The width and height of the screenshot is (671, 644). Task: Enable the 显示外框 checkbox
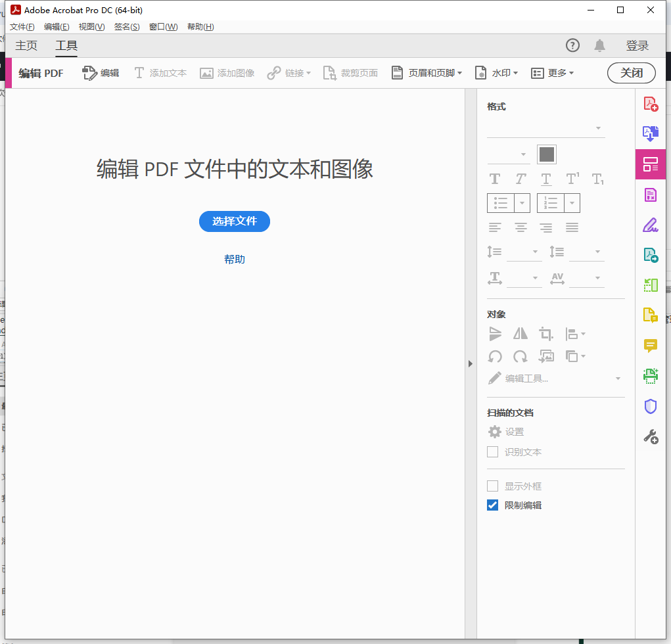492,486
